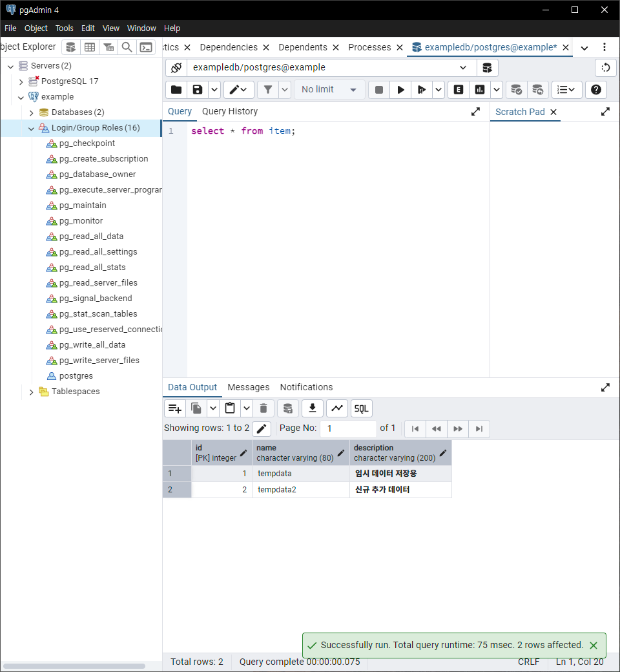The height and width of the screenshot is (672, 620).
Task: Click the Edit pencil toolbar button
Action: click(x=239, y=90)
